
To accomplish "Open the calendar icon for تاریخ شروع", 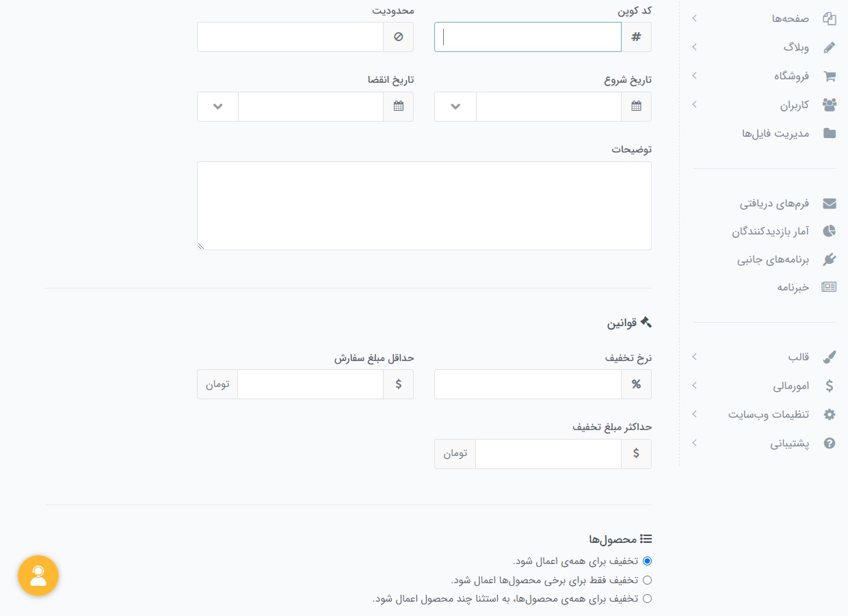I will pyautogui.click(x=636, y=106).
